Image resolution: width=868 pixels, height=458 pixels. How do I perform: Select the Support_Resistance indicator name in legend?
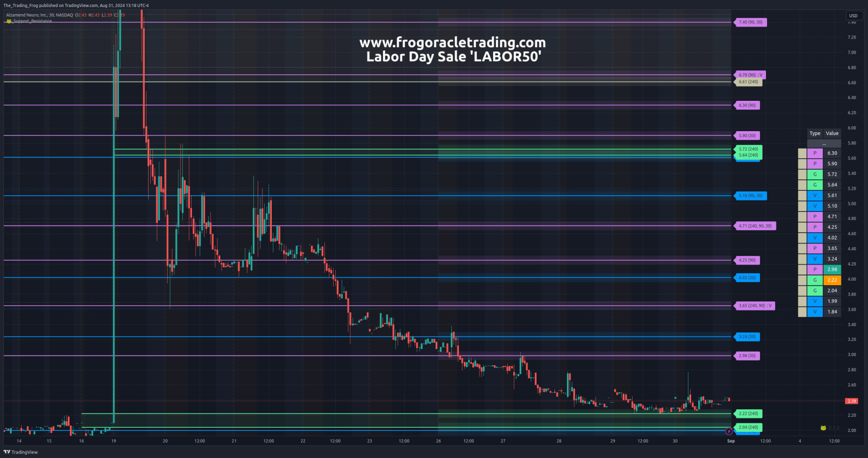(x=33, y=21)
